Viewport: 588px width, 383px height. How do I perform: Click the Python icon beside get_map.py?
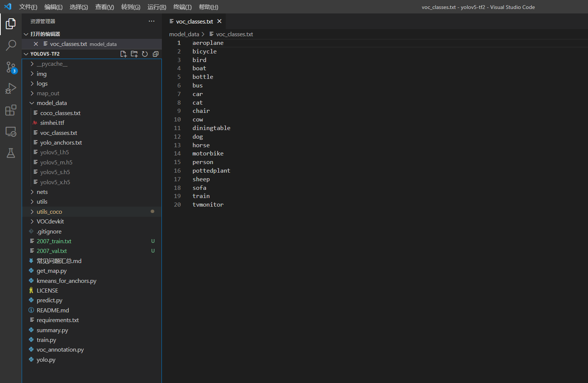(x=31, y=271)
